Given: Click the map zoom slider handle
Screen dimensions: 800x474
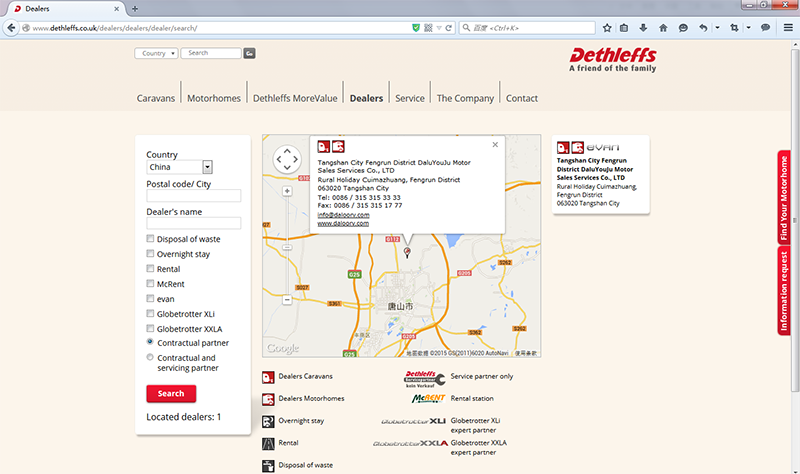Looking at the screenshot, I should (287, 247).
